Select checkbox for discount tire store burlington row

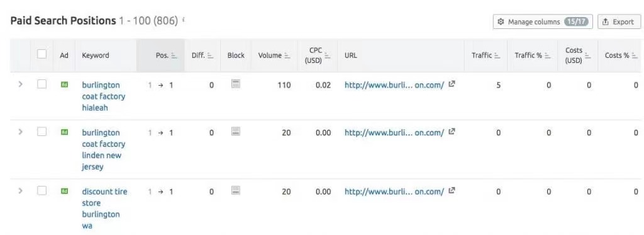click(x=42, y=190)
